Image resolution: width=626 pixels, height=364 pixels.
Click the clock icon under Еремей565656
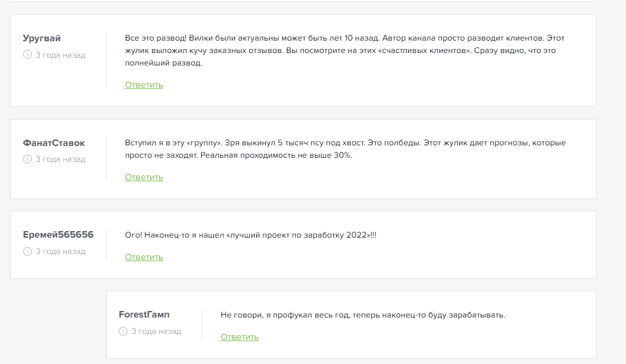pyautogui.click(x=28, y=251)
